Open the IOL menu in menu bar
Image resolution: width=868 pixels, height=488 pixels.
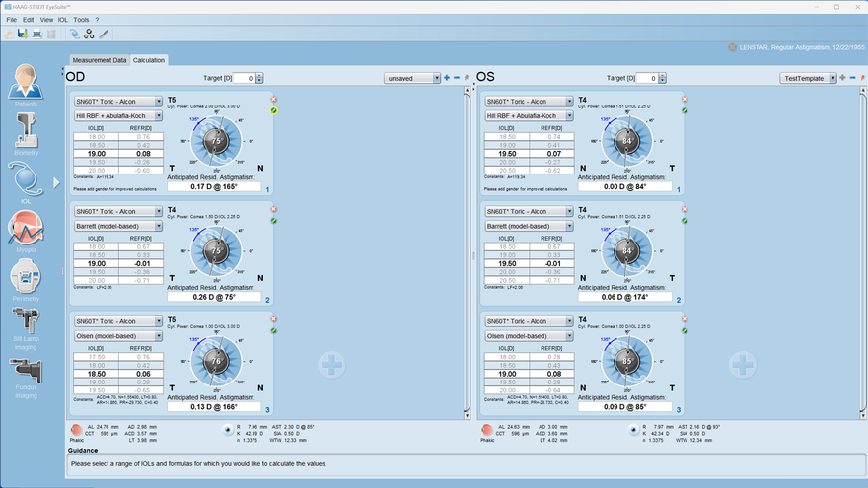pos(61,19)
